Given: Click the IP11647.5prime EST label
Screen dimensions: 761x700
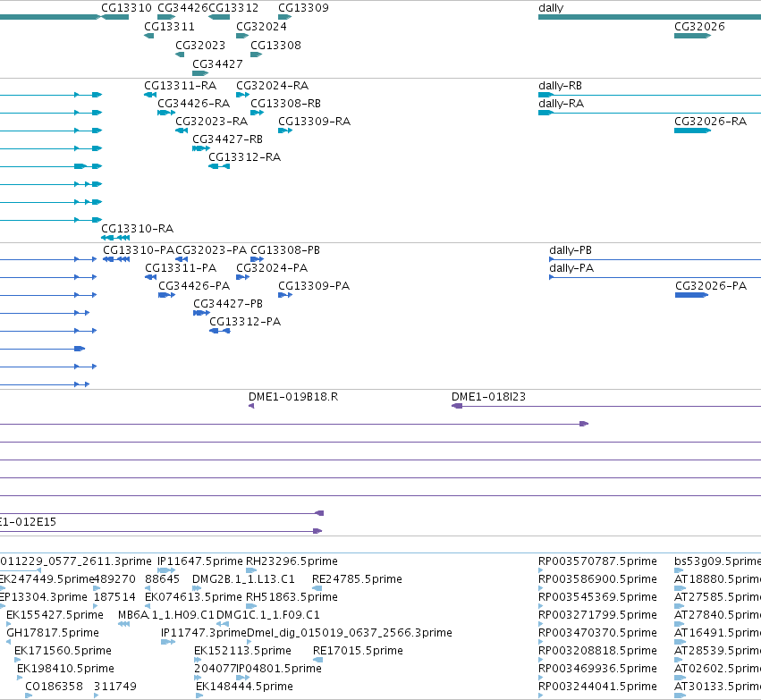Looking at the screenshot, I should [200, 561].
